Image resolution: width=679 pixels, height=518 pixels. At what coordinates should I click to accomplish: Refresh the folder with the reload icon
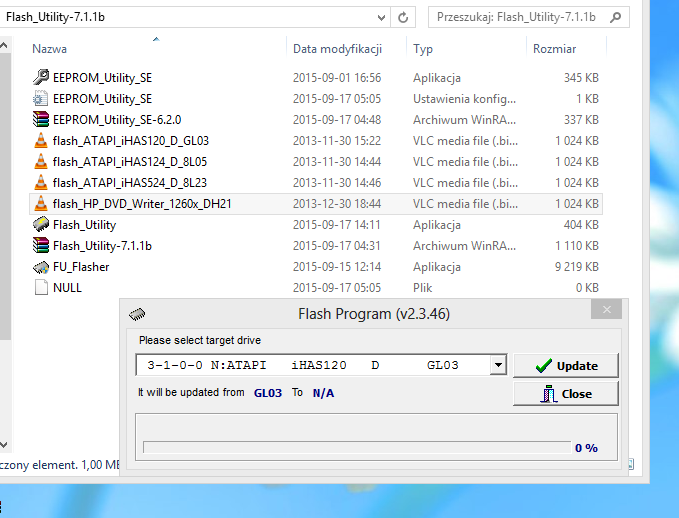403,17
